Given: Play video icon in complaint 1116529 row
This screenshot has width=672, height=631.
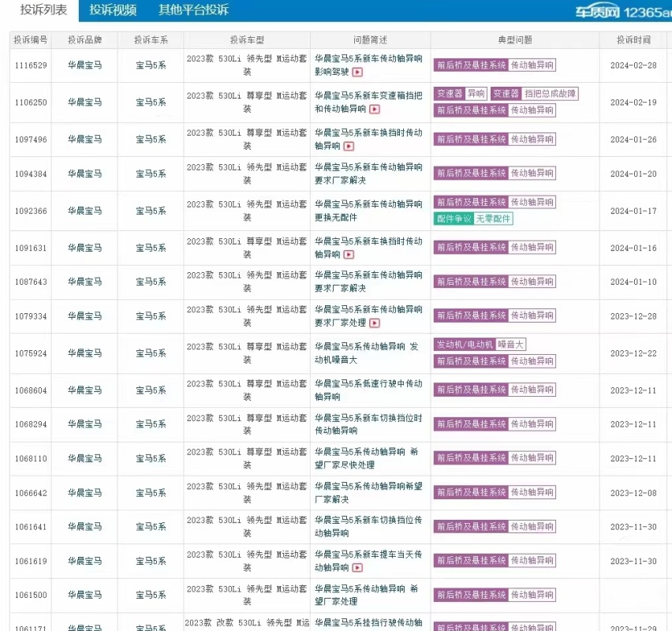Looking at the screenshot, I should tap(357, 72).
